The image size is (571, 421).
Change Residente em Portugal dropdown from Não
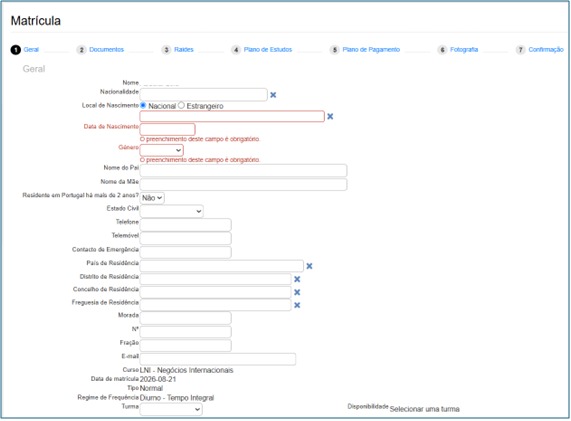pyautogui.click(x=152, y=198)
